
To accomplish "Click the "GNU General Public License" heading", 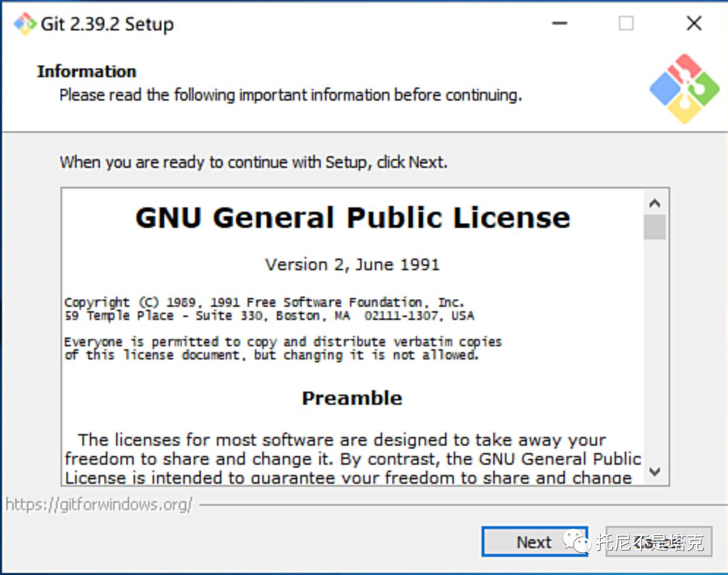I will pos(353,218).
